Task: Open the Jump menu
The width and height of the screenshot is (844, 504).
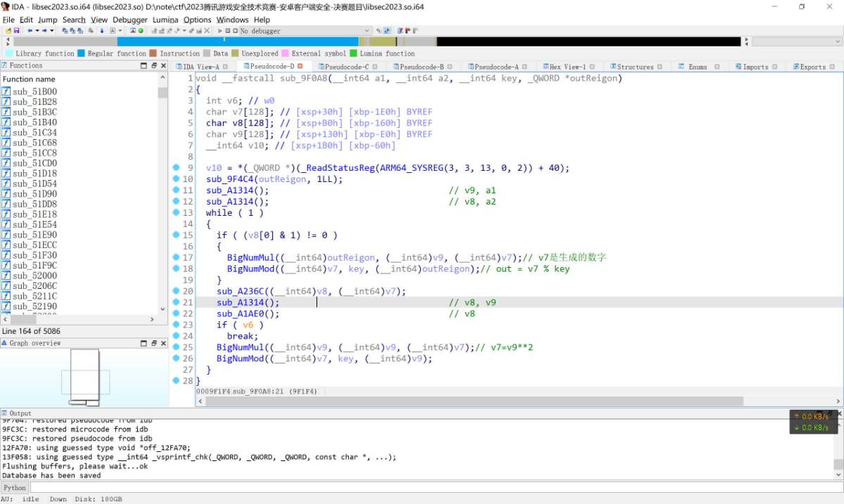Action: coord(48,20)
